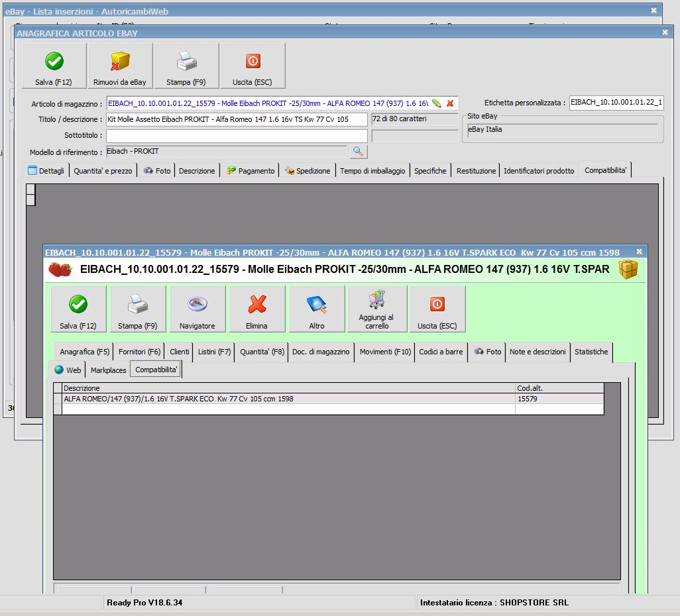Viewport: 680px width, 616px height.
Task: Click Modello di riferimento Eibach - PROKIT field
Action: (x=227, y=151)
